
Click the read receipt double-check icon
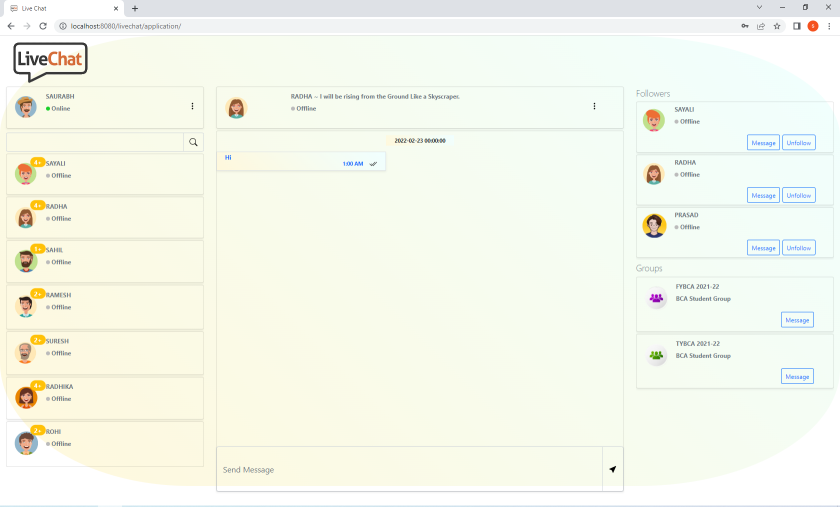click(x=373, y=164)
